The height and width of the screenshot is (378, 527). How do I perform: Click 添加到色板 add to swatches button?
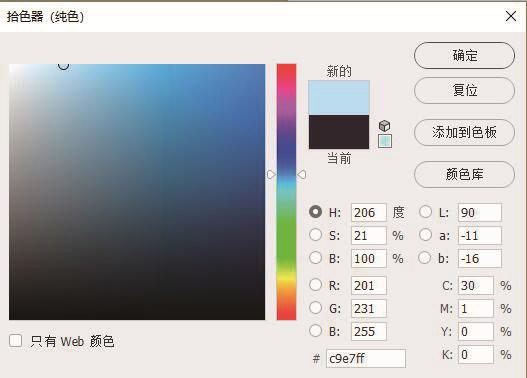point(464,132)
